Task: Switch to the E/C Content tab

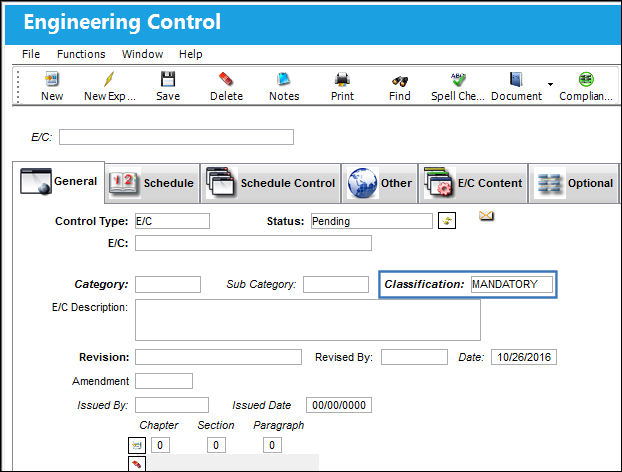Action: click(473, 183)
